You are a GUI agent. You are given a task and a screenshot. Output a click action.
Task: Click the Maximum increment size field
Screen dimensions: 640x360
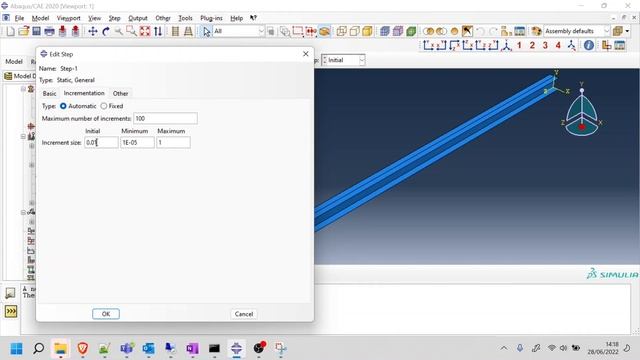click(x=173, y=142)
